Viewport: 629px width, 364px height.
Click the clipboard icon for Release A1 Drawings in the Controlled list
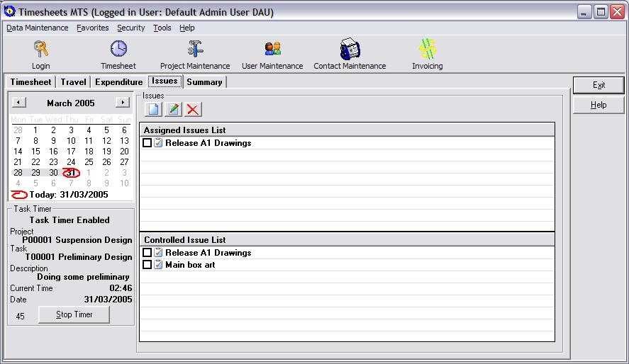[x=158, y=252]
